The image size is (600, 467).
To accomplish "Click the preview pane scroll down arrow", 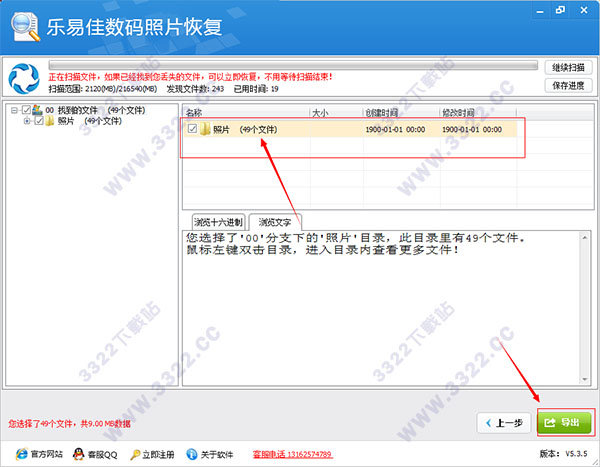I will (584, 379).
